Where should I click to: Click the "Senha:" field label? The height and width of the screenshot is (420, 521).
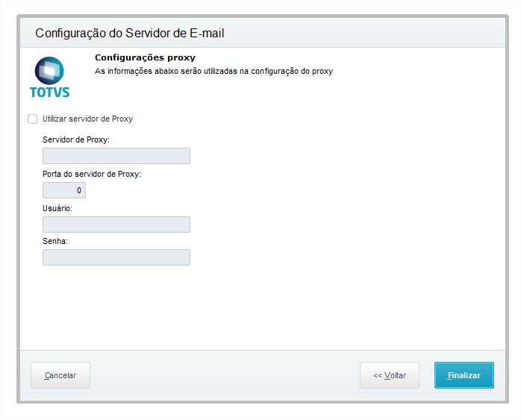[55, 242]
